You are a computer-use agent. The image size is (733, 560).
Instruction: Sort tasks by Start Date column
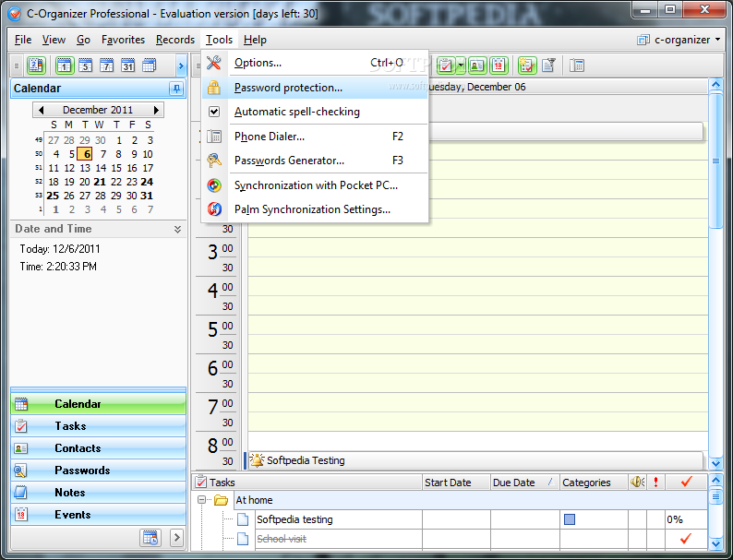(x=456, y=483)
